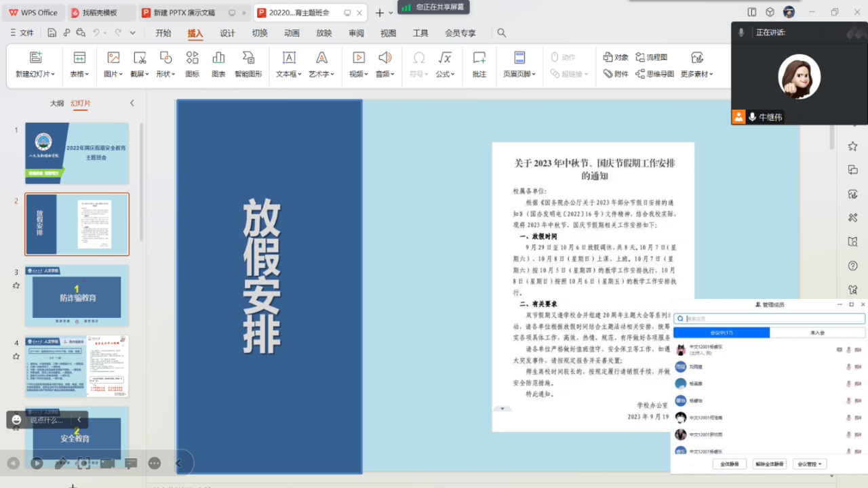Screen dimensions: 868x488
Task: Click the 解除全体静音 button
Action: [x=770, y=464]
